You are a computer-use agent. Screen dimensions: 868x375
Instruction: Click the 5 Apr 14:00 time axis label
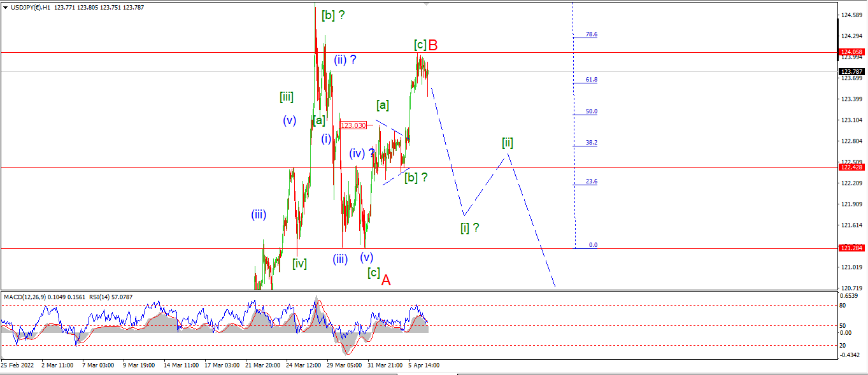coord(423,365)
